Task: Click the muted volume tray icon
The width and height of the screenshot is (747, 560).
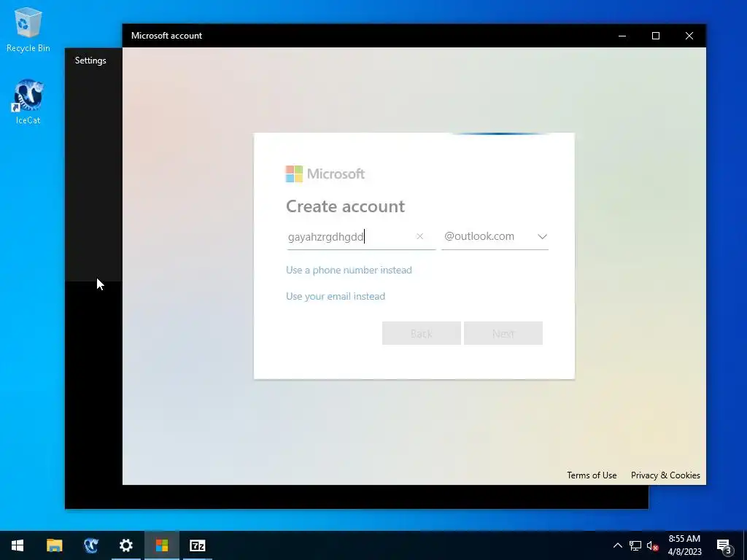Action: [x=653, y=545]
